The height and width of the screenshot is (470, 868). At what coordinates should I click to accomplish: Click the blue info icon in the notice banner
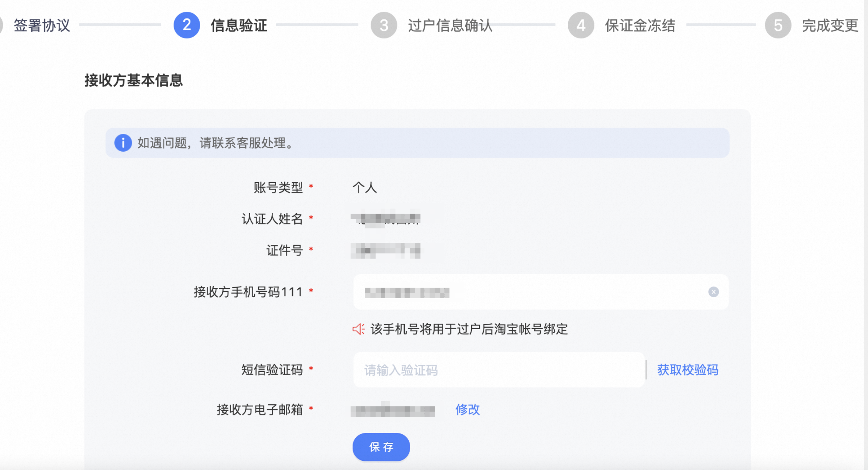click(123, 143)
